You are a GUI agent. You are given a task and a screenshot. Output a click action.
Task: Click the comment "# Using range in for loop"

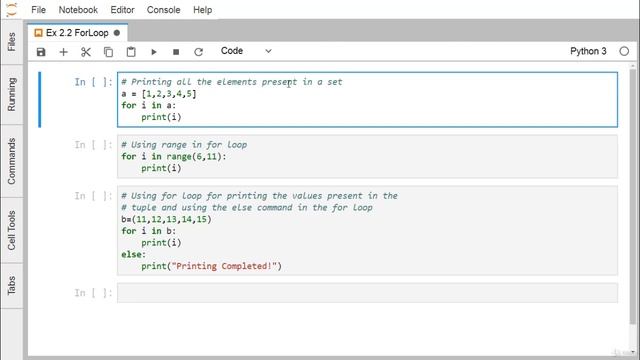pyautogui.click(x=184, y=144)
